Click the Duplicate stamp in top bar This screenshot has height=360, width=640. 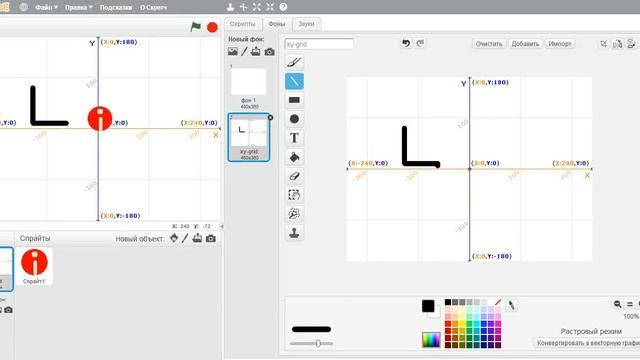230,7
